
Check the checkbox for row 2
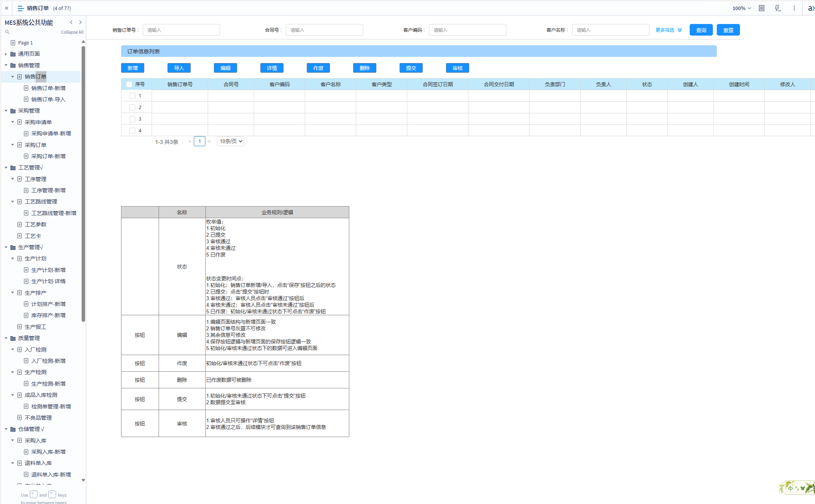(x=132, y=108)
